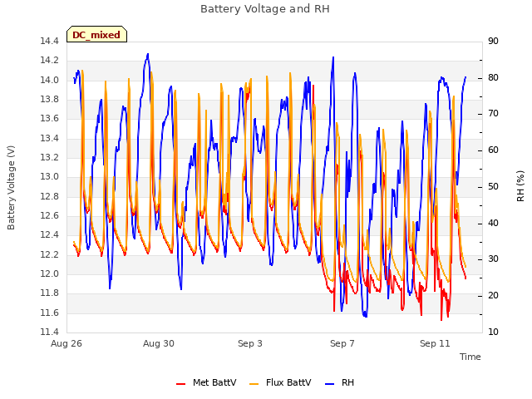Click the 13.4 voltage axis tick label
This screenshot has width=532, height=399.
click(49, 139)
